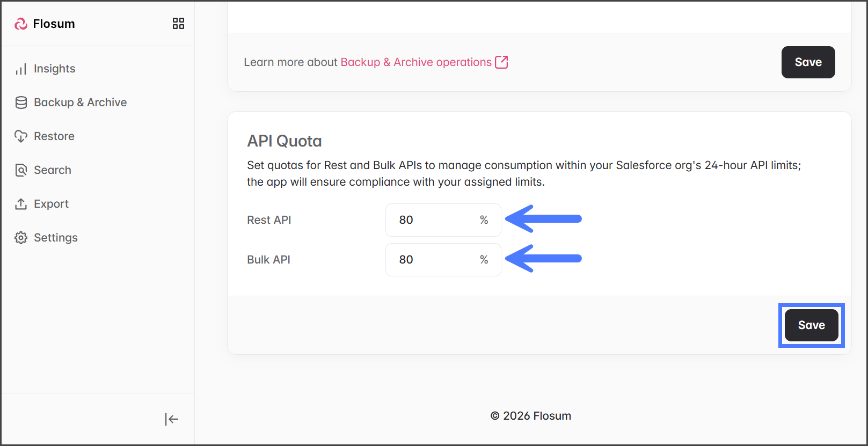Click the Rest API percentage field

tap(436, 220)
